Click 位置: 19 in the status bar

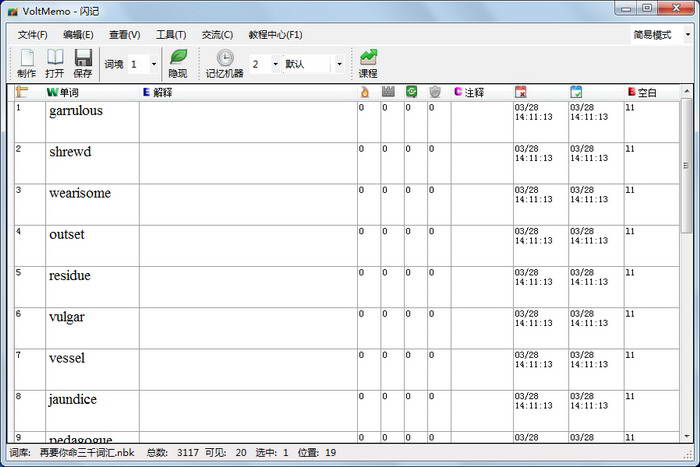coord(317,453)
